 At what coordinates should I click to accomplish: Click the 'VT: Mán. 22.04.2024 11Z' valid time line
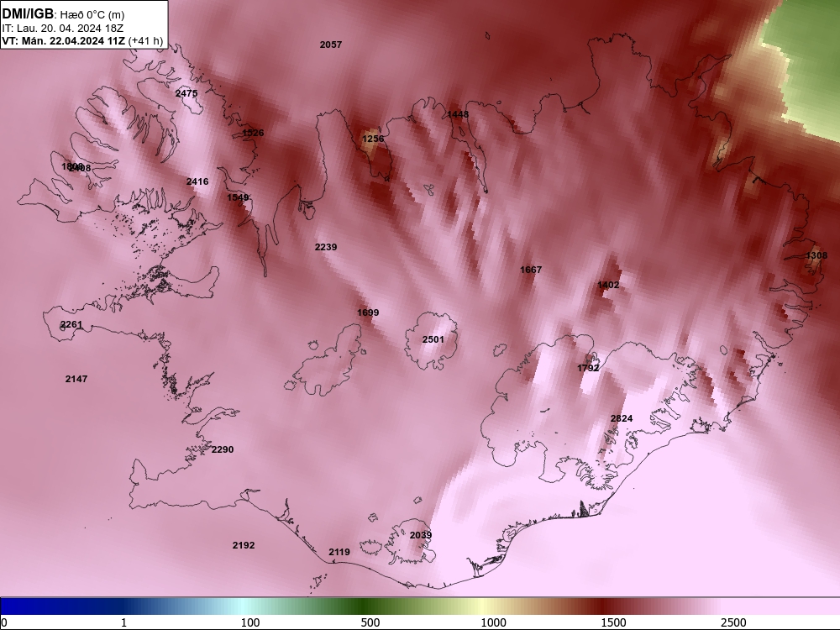pos(64,40)
